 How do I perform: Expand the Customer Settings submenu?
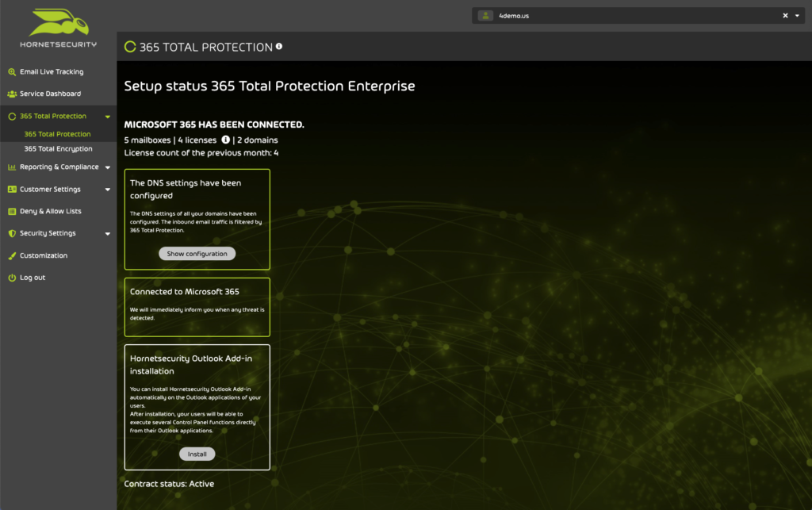pos(108,190)
